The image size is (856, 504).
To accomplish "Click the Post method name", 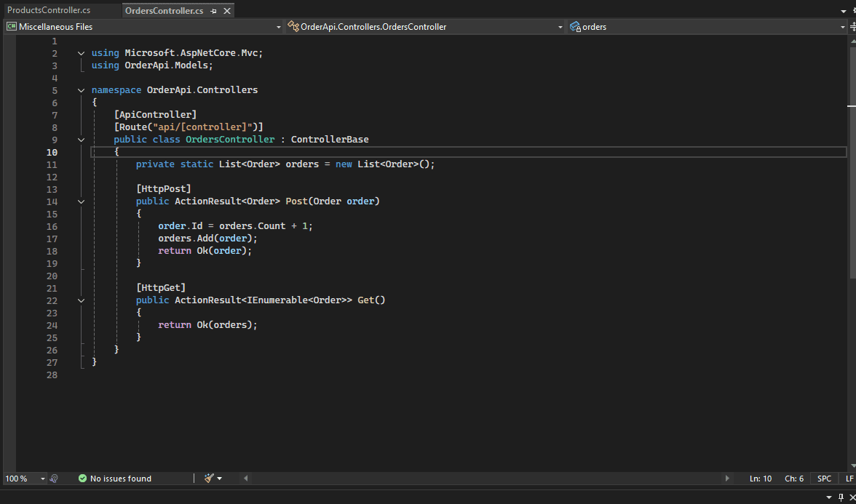I will (x=296, y=201).
